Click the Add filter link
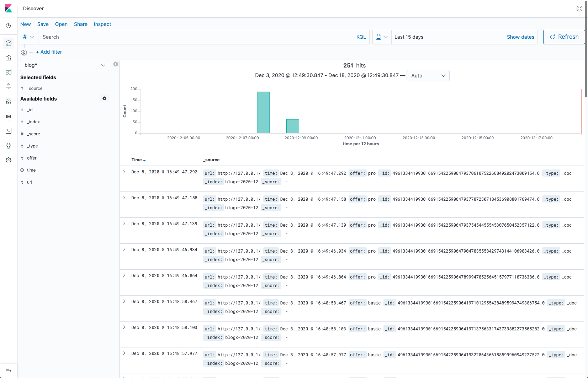Viewport: 588px width, 378px height. point(49,52)
